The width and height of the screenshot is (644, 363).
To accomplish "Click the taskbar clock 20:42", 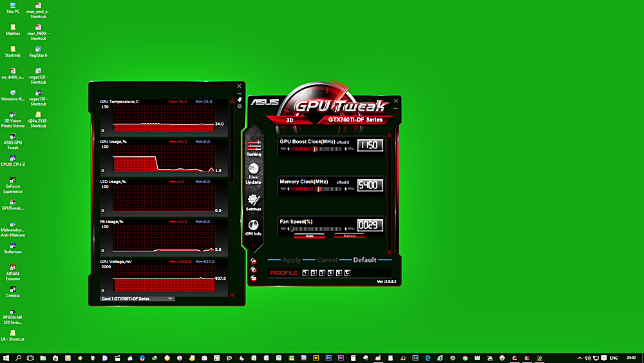I will coord(631,358).
